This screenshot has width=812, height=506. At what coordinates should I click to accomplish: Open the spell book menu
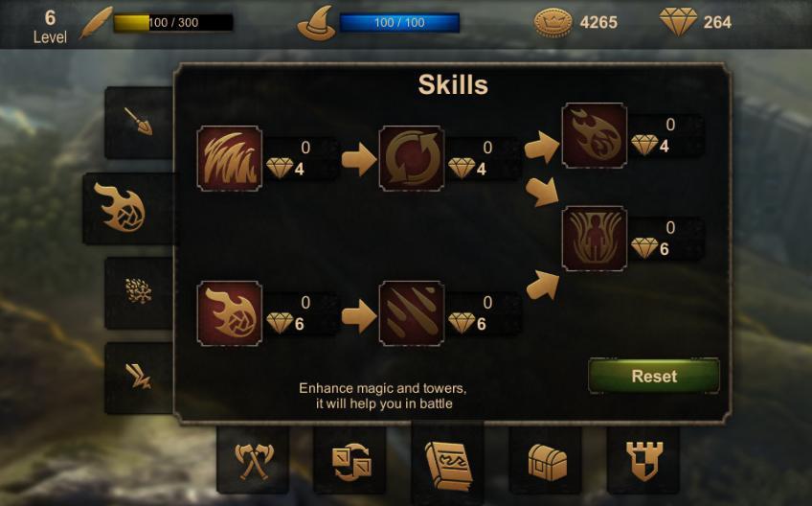pyautogui.click(x=448, y=463)
